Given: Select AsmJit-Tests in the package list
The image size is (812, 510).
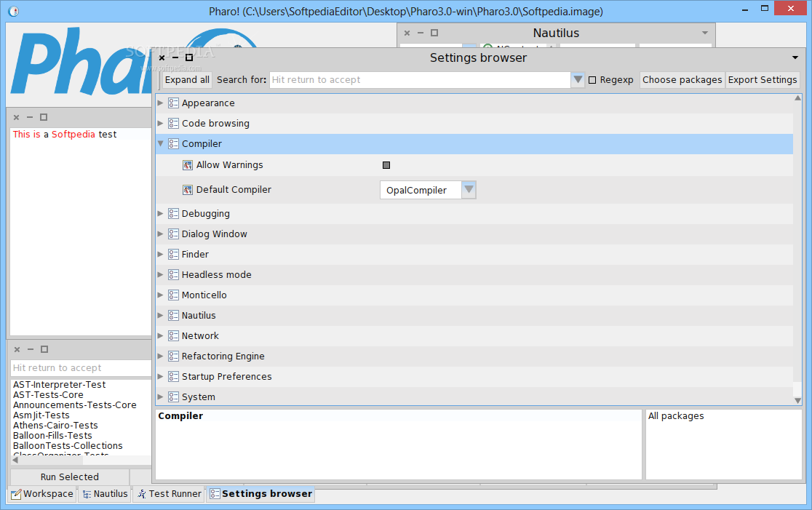Looking at the screenshot, I should 41,415.
